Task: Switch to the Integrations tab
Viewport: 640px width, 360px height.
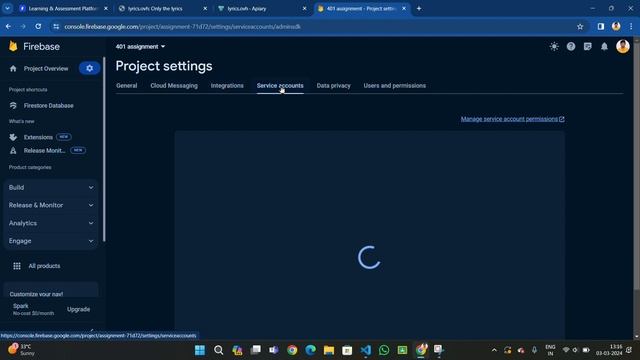Action: coord(227,86)
